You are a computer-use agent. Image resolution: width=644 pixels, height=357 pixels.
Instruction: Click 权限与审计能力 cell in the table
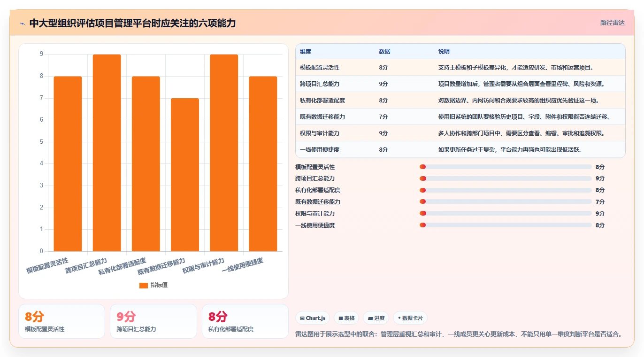320,133
